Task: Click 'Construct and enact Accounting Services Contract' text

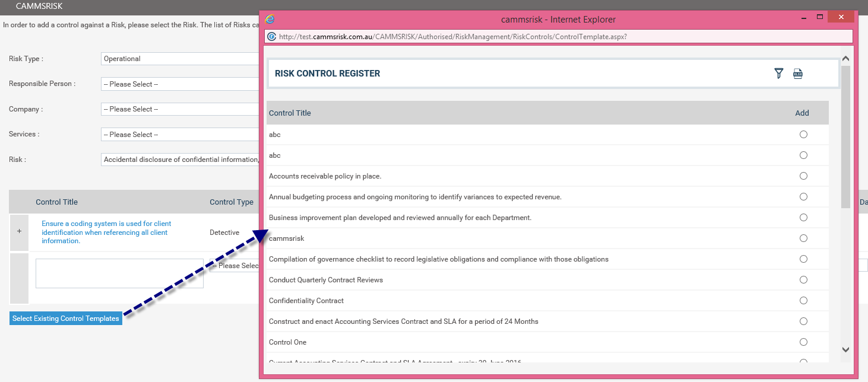Action: coord(404,321)
